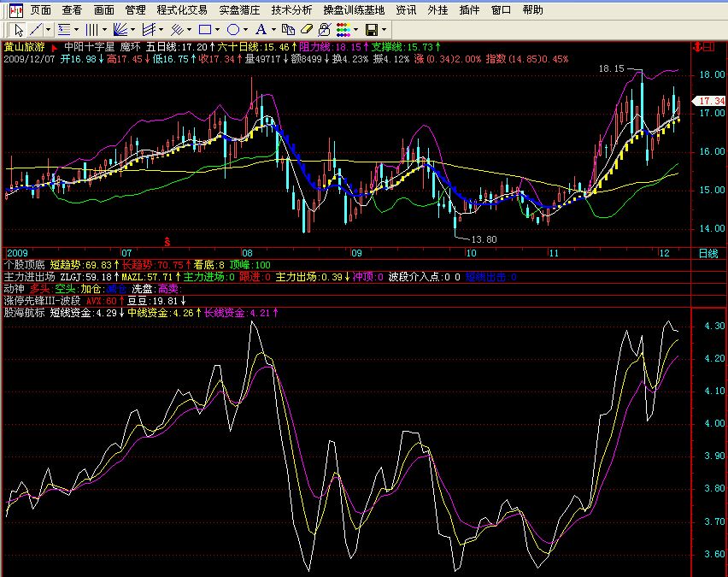Select the ellipse drawing tool
728x577 pixels.
[x=232, y=29]
